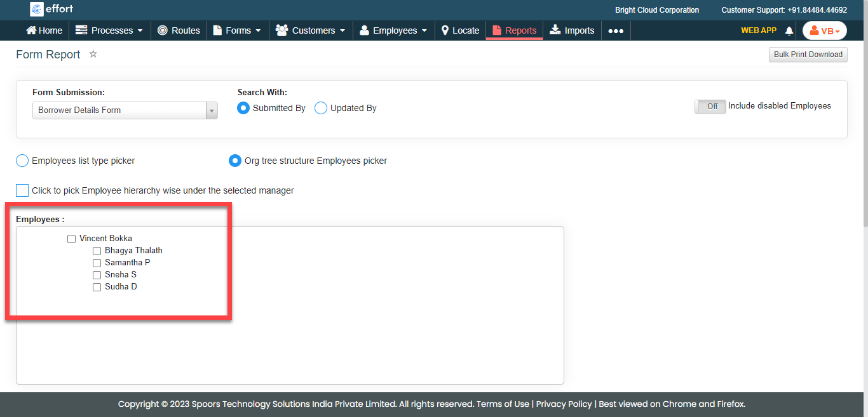Go to Home via house icon
The height and width of the screenshot is (417, 868).
[31, 30]
